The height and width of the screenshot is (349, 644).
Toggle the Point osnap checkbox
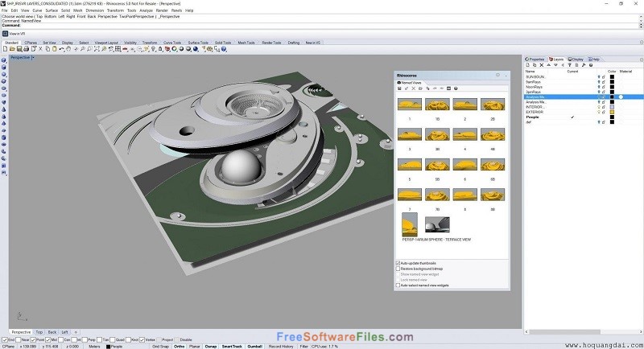click(33, 339)
